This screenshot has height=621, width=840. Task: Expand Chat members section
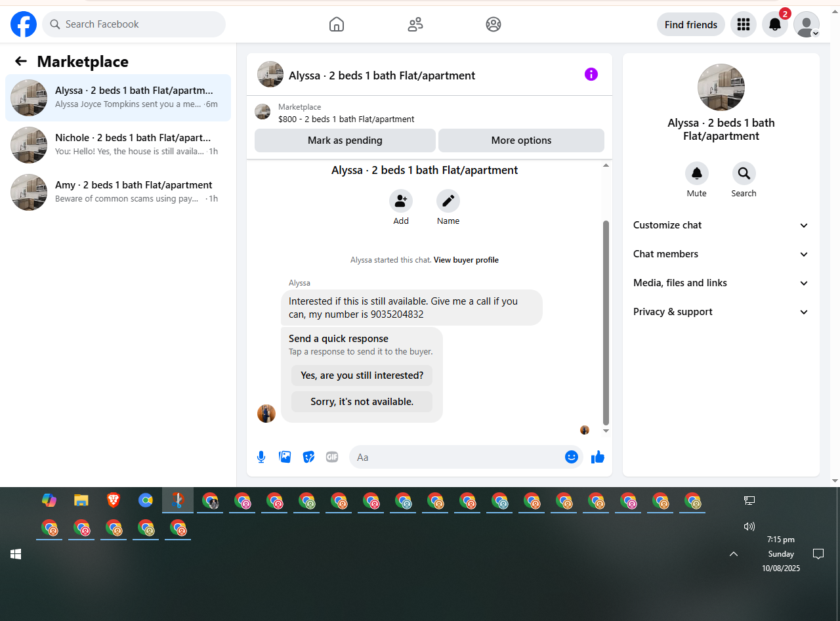pos(721,254)
